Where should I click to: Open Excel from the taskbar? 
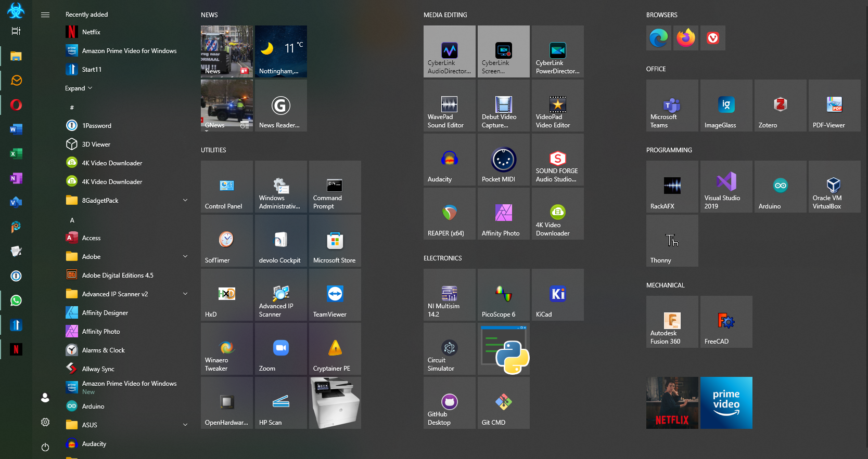tap(16, 154)
